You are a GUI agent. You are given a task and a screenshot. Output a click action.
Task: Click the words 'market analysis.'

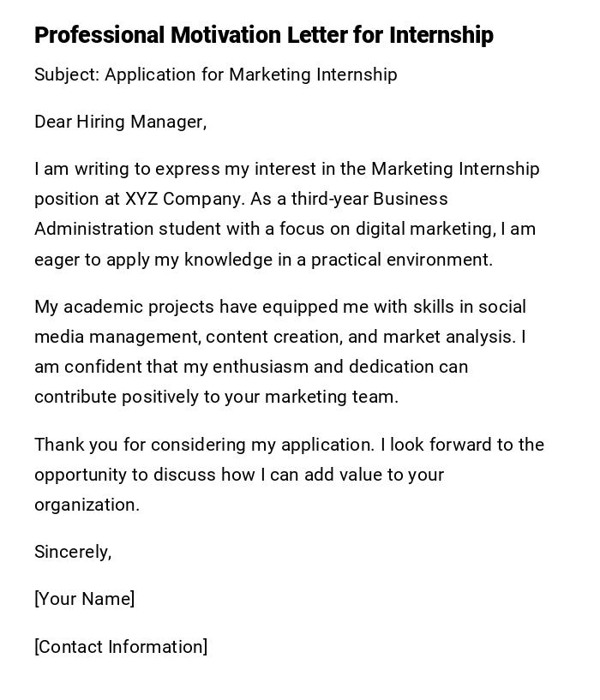449,337
